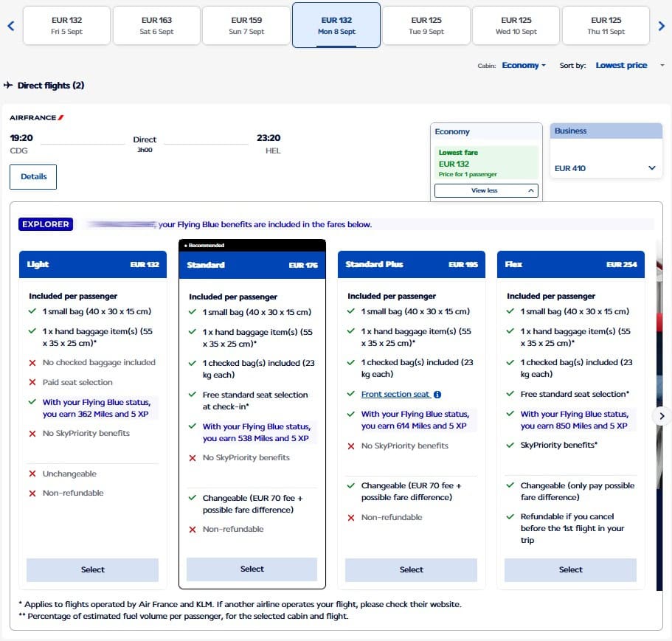Screen dimensions: 672x641
Task: Click the EXPLORER status badge
Action: pos(46,224)
